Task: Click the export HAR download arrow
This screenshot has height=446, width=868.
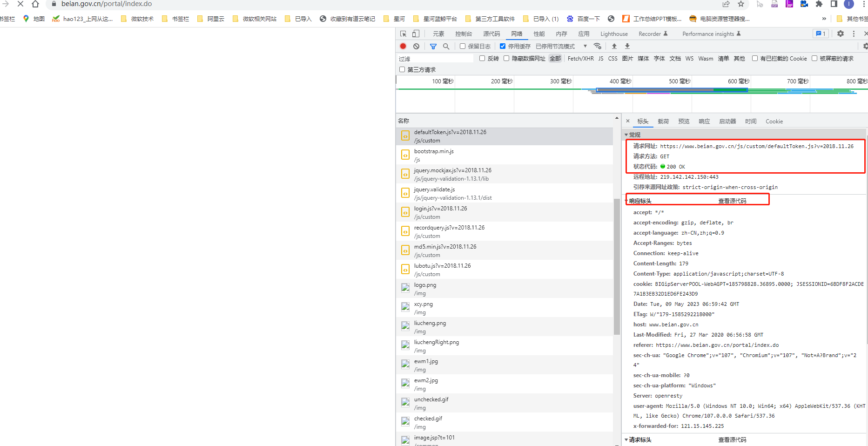Action: [x=627, y=46]
